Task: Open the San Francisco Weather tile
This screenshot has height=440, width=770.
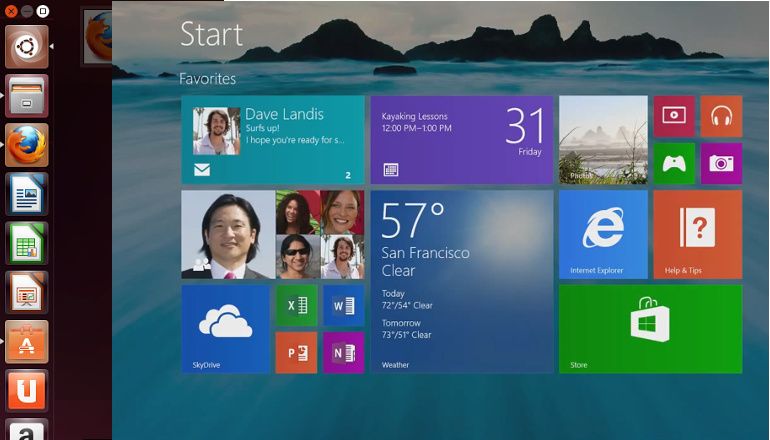Action: pyautogui.click(x=461, y=281)
